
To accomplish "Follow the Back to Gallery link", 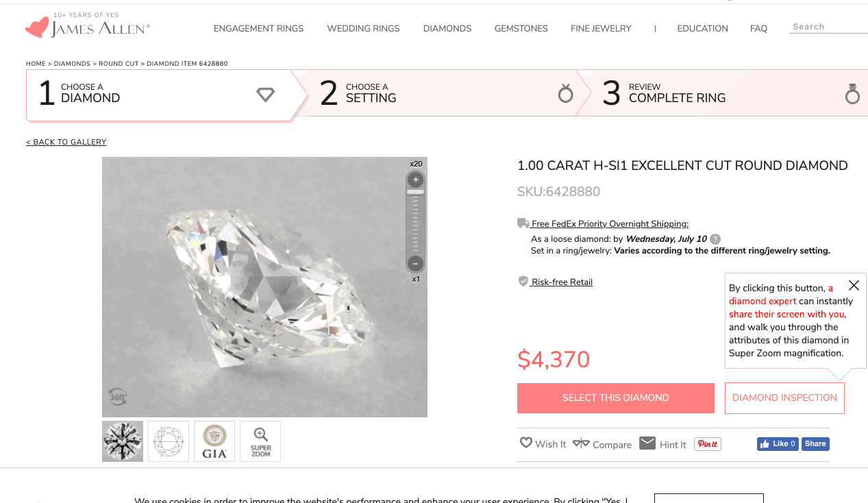I will click(x=66, y=142).
